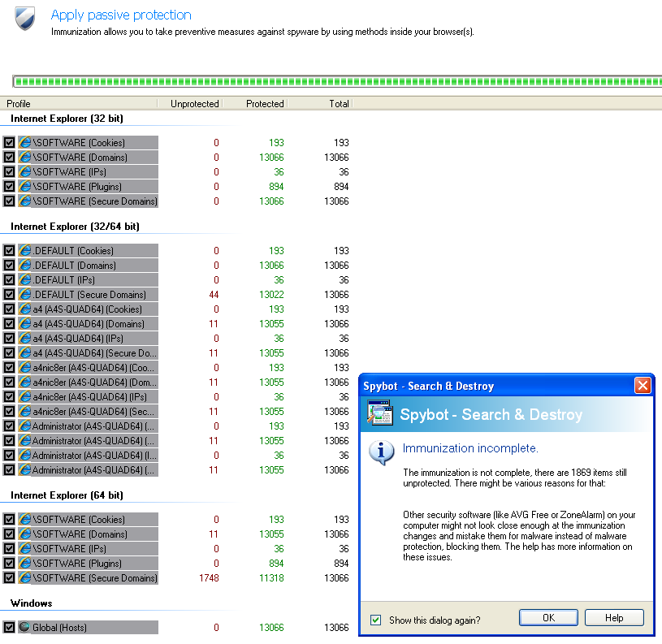The image size is (662, 644).
Task: Click the Total column header
Action: point(319,104)
